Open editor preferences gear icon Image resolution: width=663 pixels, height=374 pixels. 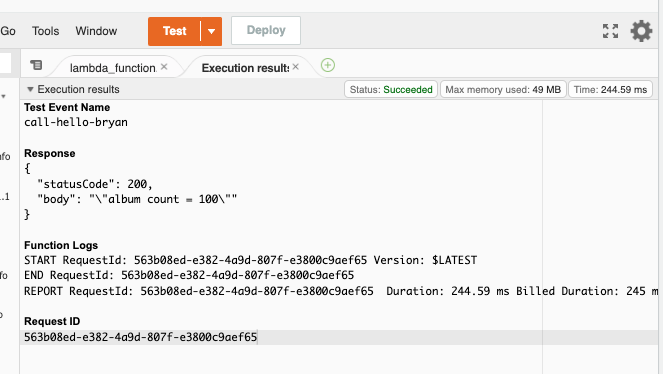tap(641, 31)
